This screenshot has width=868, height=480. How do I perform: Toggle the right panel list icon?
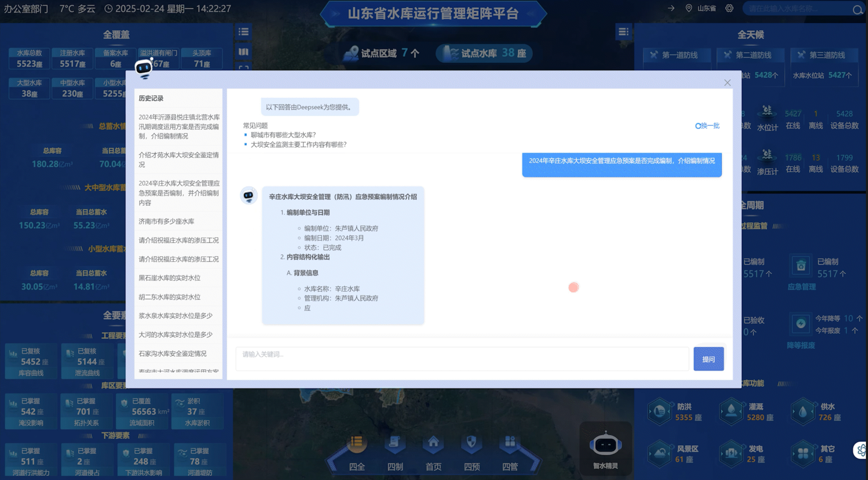point(623,32)
